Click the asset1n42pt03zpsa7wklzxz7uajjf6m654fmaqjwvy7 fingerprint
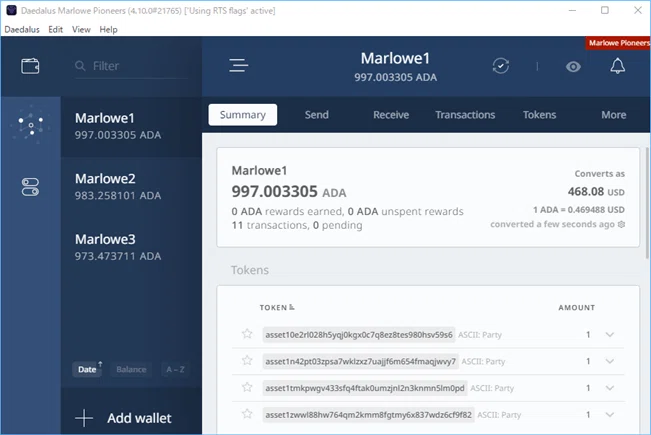Screen dimensions: 651x435 [x=360, y=361]
